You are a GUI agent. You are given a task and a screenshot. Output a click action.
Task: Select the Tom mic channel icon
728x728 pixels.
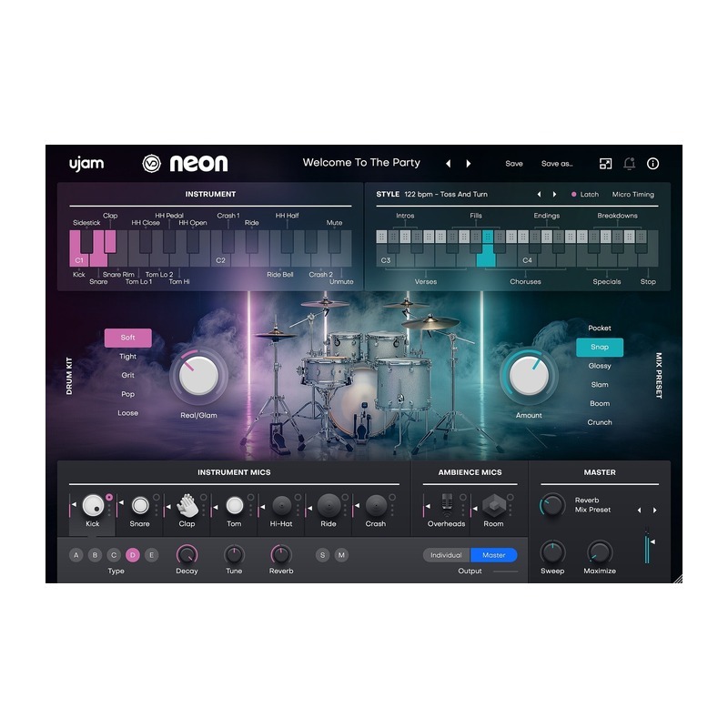click(235, 506)
